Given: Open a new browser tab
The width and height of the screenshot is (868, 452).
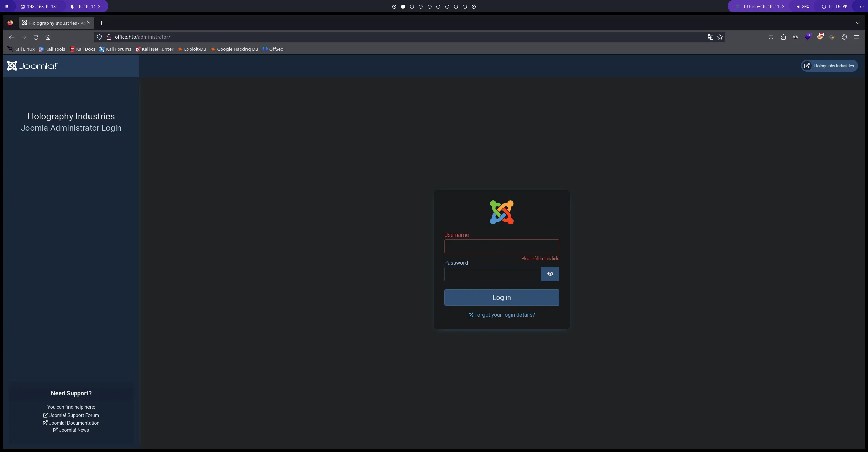Looking at the screenshot, I should pyautogui.click(x=101, y=23).
